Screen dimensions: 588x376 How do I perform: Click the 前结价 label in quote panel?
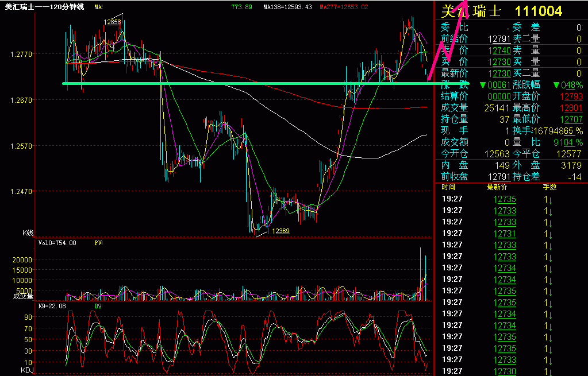click(x=455, y=38)
